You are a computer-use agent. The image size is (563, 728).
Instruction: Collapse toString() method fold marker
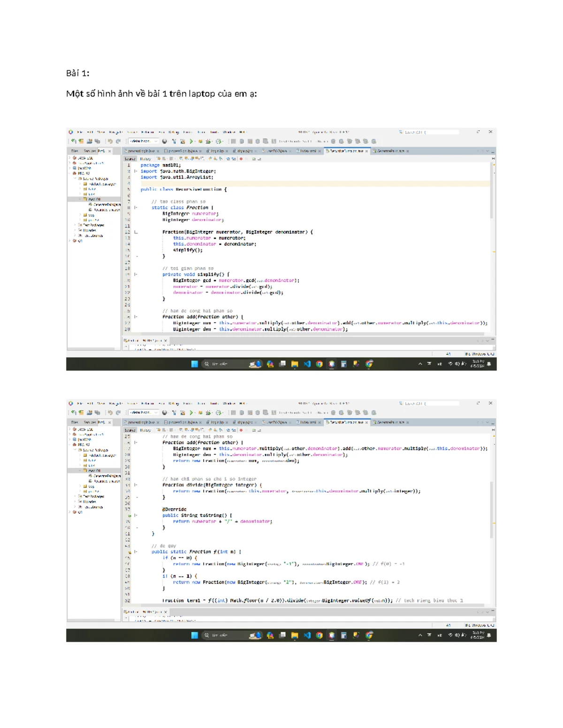136,515
